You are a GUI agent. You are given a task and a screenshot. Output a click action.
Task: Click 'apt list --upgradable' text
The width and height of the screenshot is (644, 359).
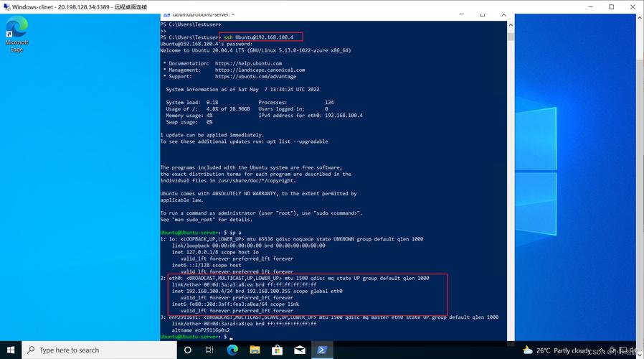click(298, 141)
